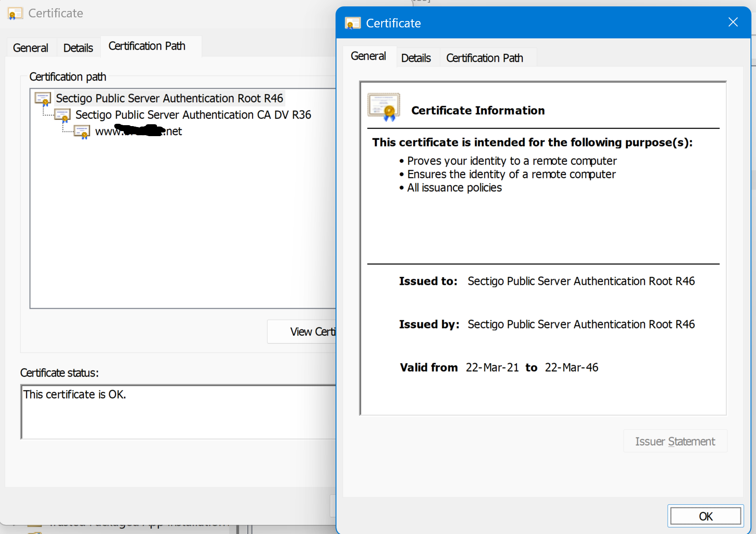Open Certification Path tab in front dialog
The width and height of the screenshot is (756, 534).
[x=484, y=58]
